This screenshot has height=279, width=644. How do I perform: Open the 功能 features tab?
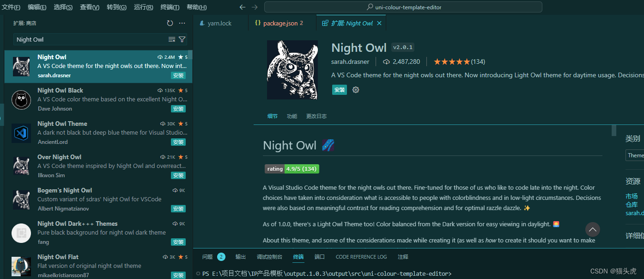click(292, 116)
